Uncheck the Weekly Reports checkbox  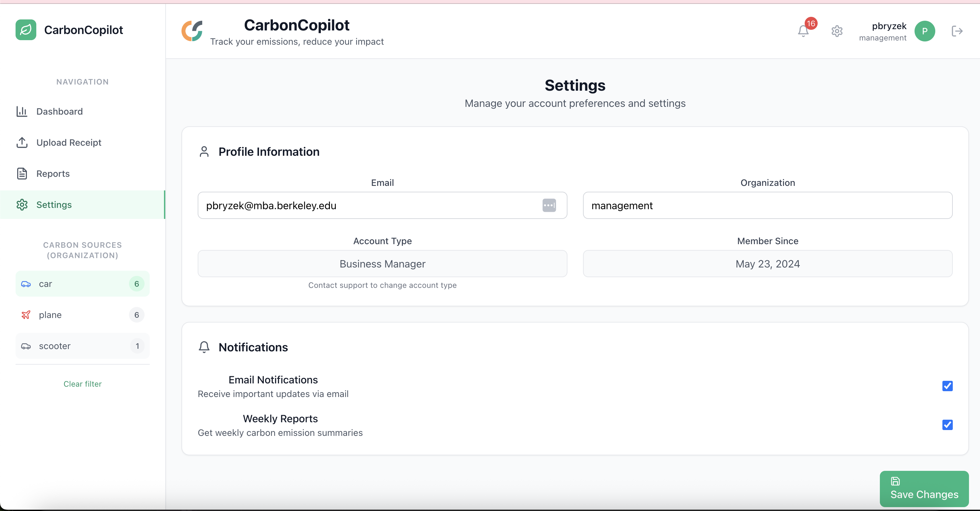coord(947,425)
